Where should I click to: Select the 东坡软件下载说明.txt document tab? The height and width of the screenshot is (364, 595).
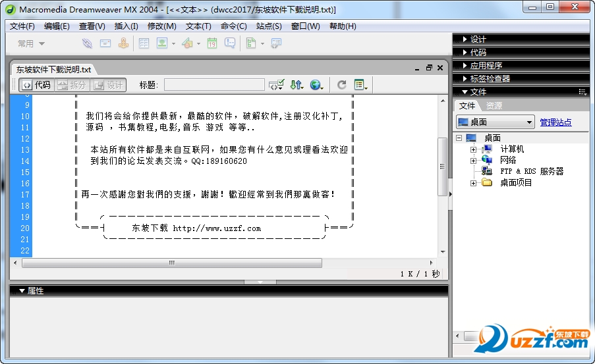[53, 70]
